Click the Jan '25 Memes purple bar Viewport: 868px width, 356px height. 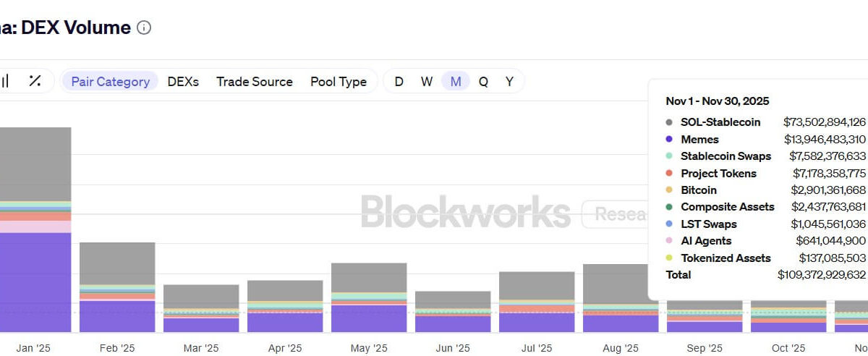pyautogui.click(x=34, y=282)
